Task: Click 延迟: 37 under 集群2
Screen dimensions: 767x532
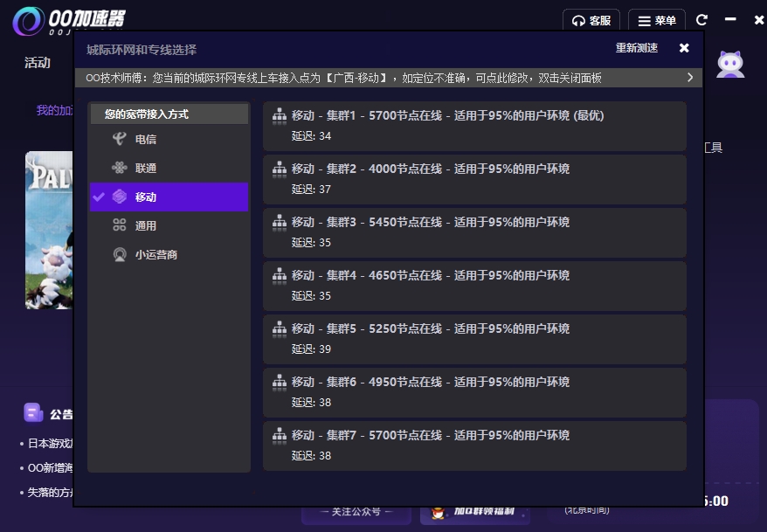Action: coord(311,190)
